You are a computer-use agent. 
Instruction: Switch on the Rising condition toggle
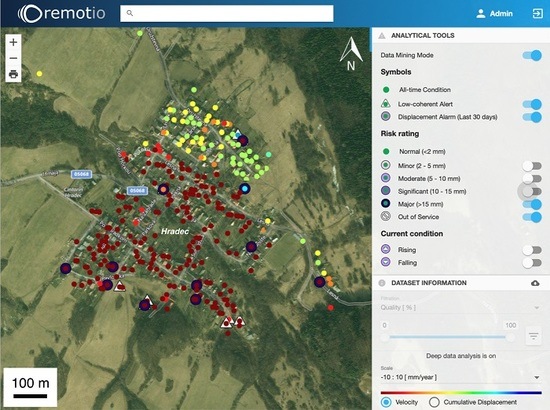[532, 250]
